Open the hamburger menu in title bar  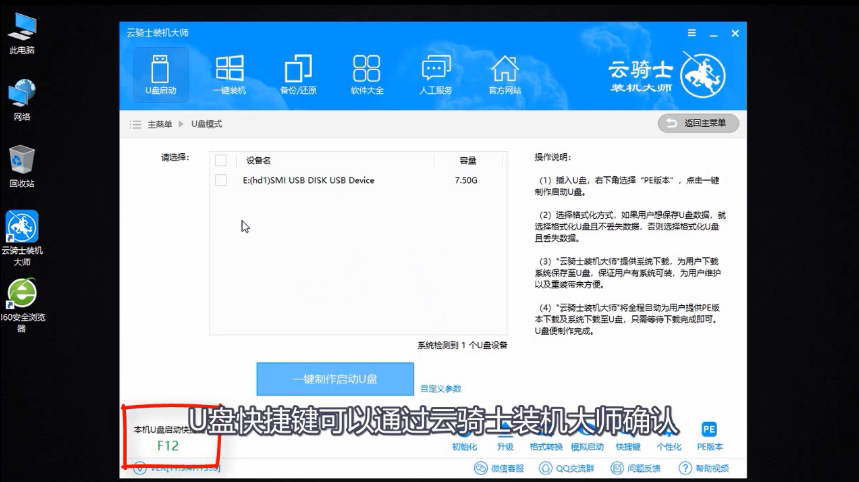[x=692, y=33]
